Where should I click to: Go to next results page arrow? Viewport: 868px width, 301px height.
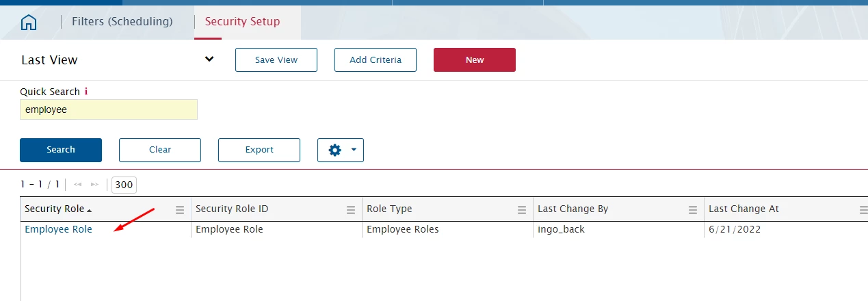94,185
